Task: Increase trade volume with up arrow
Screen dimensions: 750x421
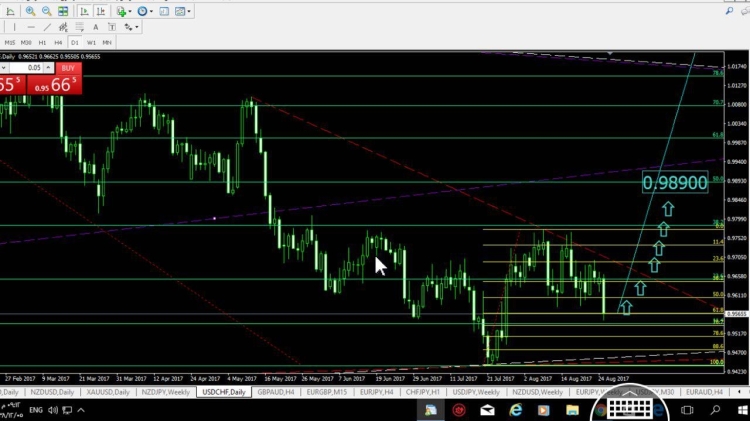Action: [x=48, y=68]
